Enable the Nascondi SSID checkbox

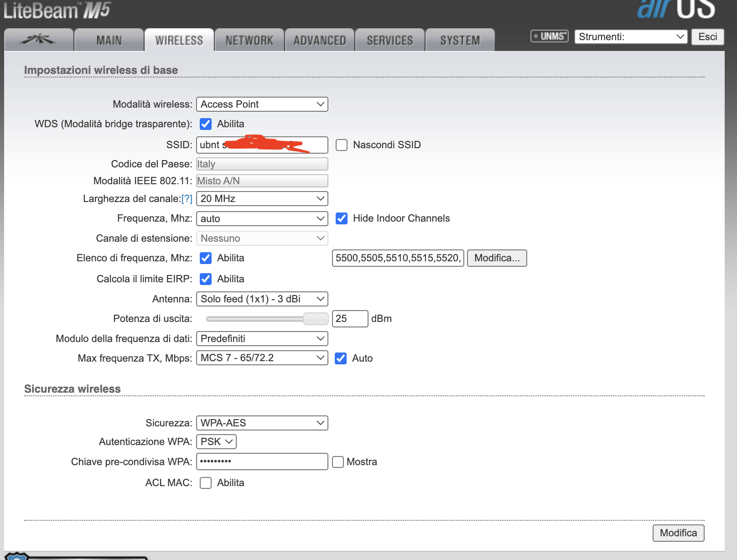tap(342, 145)
